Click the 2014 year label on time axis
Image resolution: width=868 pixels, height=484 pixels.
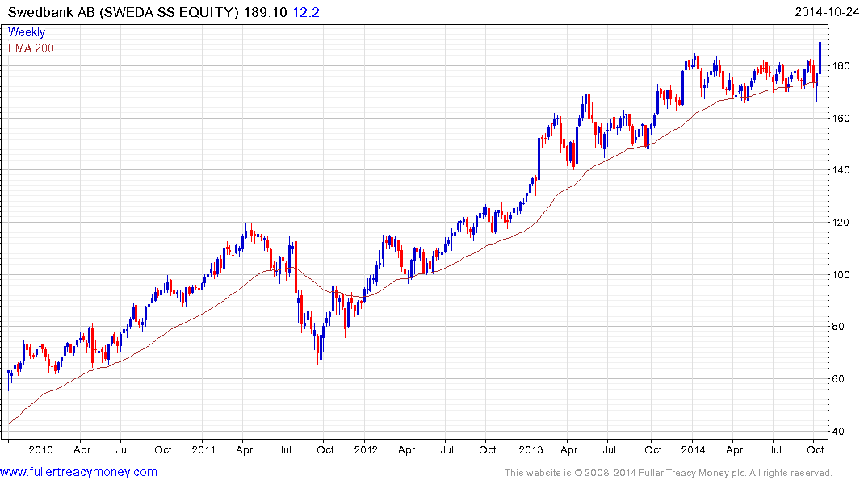693,449
